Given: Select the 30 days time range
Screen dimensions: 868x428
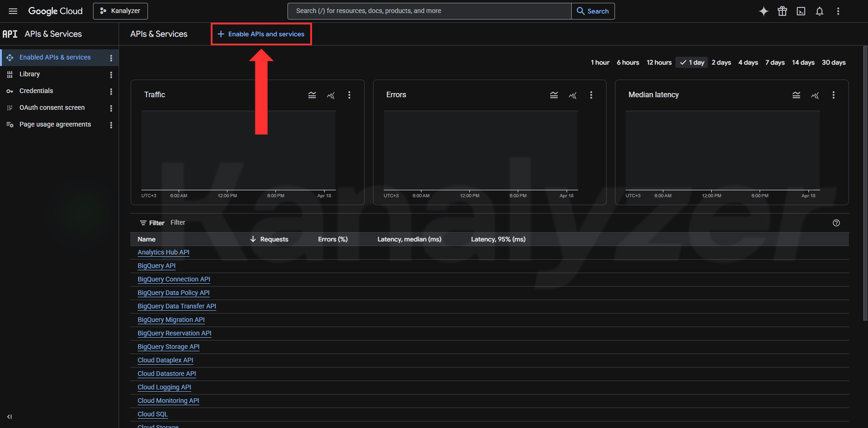Looking at the screenshot, I should pyautogui.click(x=834, y=62).
